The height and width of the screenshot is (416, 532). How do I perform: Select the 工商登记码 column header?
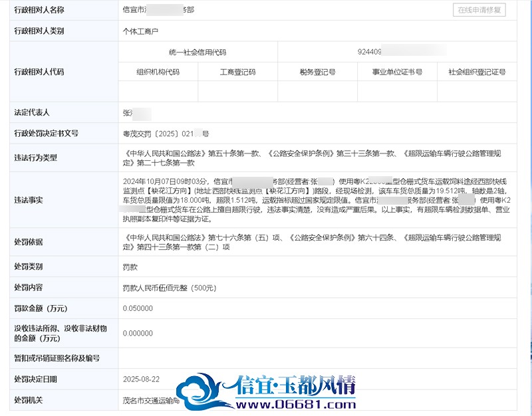(237, 72)
